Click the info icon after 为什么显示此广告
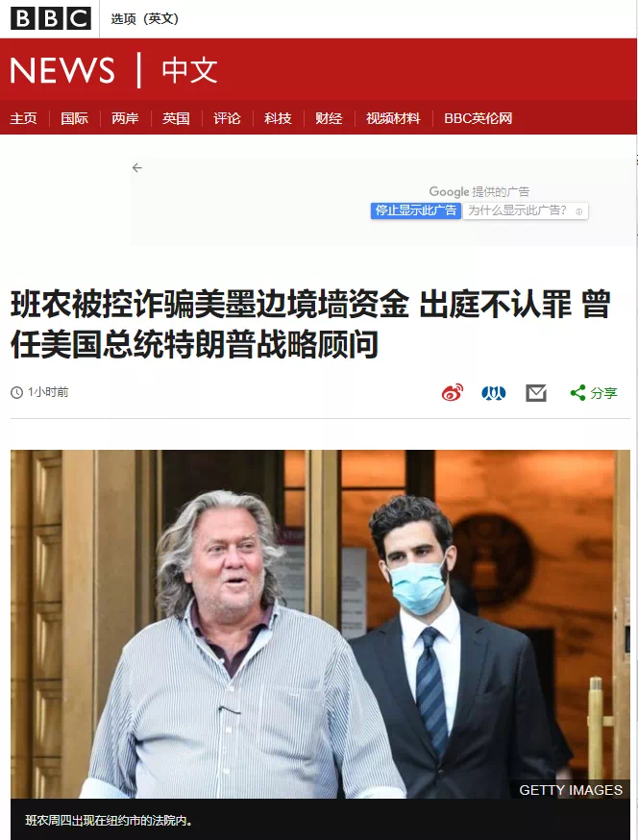Viewport: 638px width, 840px height. (x=578, y=211)
